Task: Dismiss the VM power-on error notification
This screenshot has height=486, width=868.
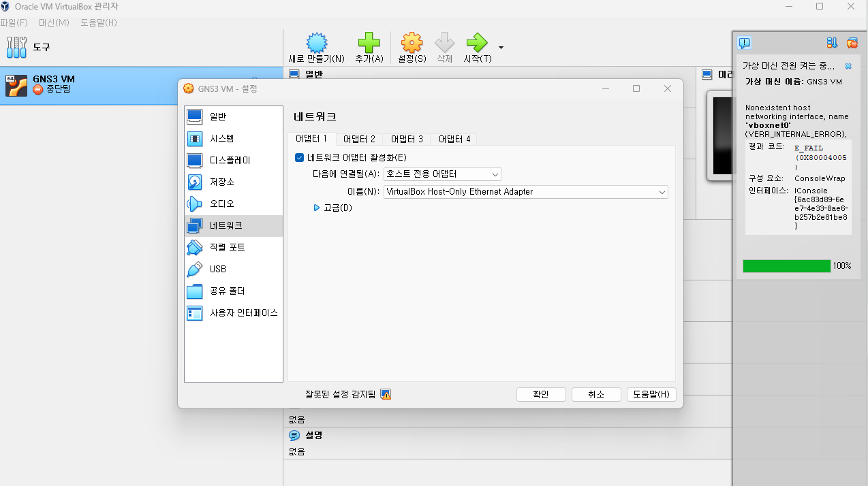Action: (x=848, y=66)
